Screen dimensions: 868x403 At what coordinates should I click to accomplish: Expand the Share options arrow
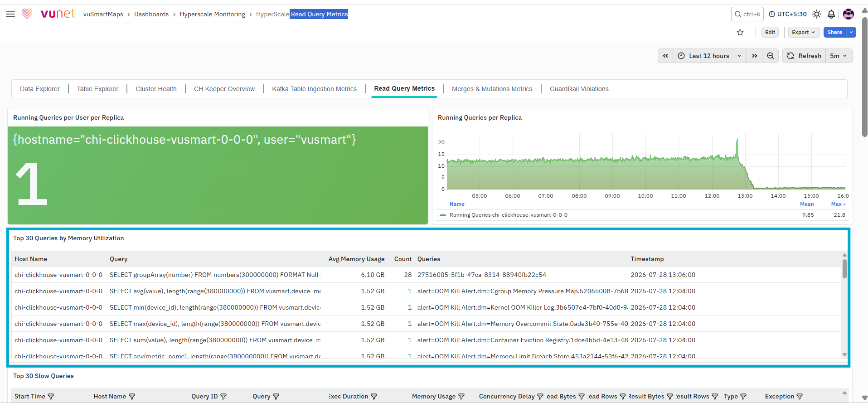click(x=851, y=32)
